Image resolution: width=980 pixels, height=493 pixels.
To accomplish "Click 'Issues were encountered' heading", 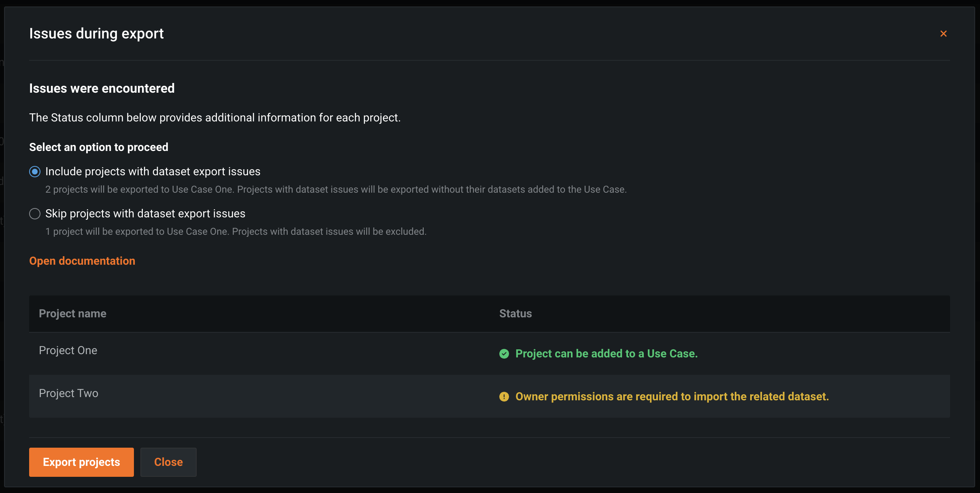I will [x=102, y=88].
